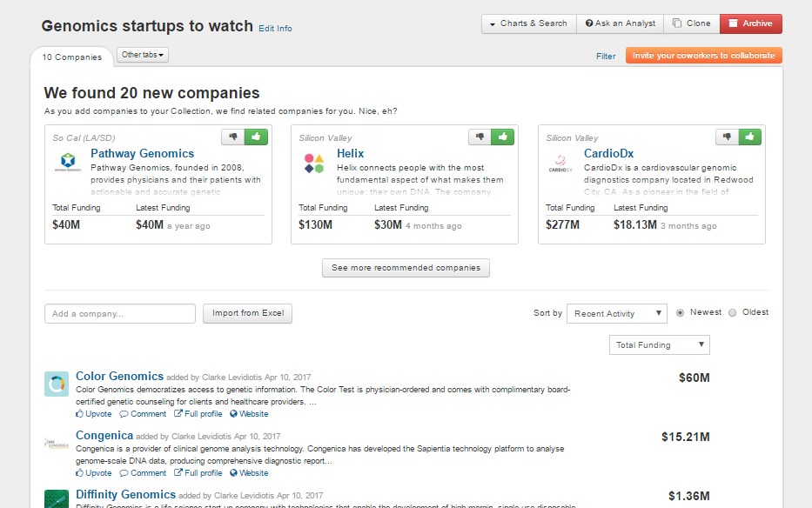812x508 pixels.
Task: Switch to the 10 Companies tab
Action: 72,57
